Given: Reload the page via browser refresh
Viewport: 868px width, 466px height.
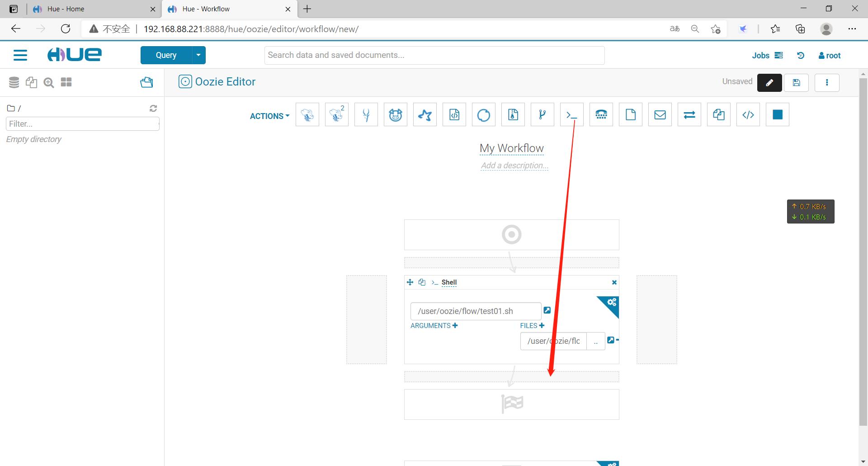Looking at the screenshot, I should 66,29.
